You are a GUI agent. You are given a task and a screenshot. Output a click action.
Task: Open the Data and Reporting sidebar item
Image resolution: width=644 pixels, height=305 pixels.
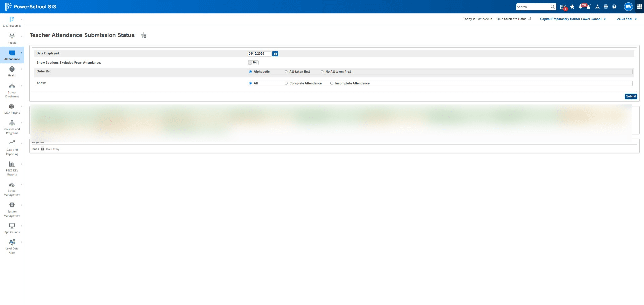coord(12,148)
